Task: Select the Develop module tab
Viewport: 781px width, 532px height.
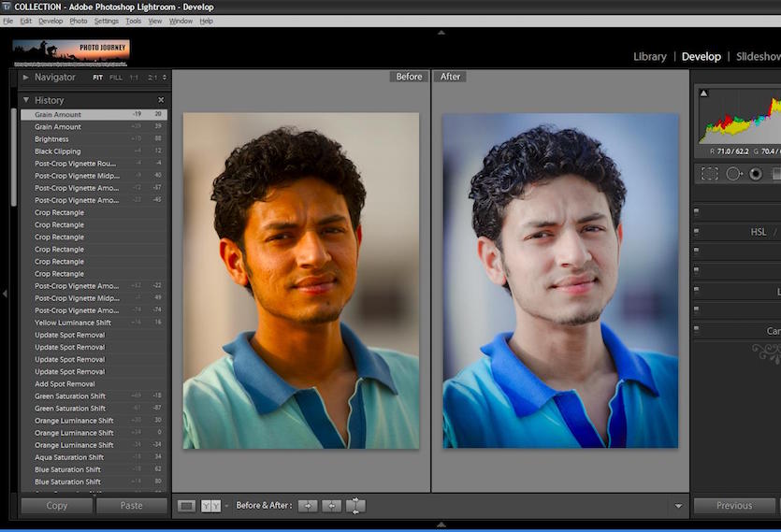Action: tap(701, 57)
